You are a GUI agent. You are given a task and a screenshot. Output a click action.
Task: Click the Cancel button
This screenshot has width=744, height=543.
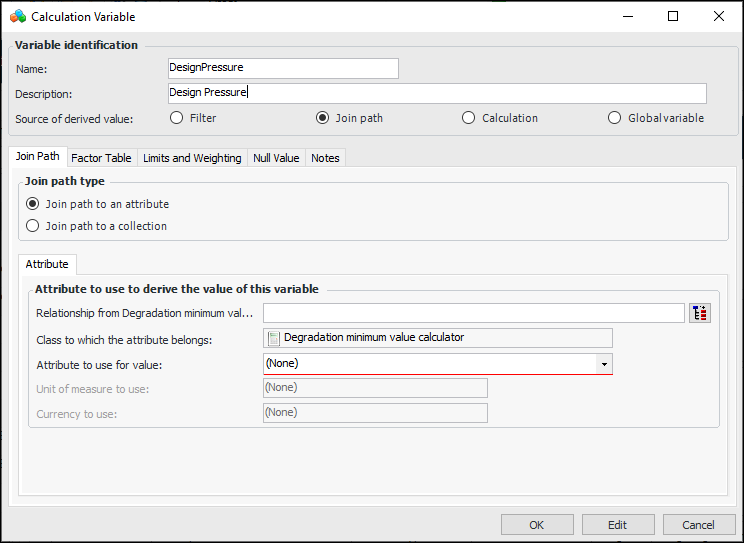(698, 525)
